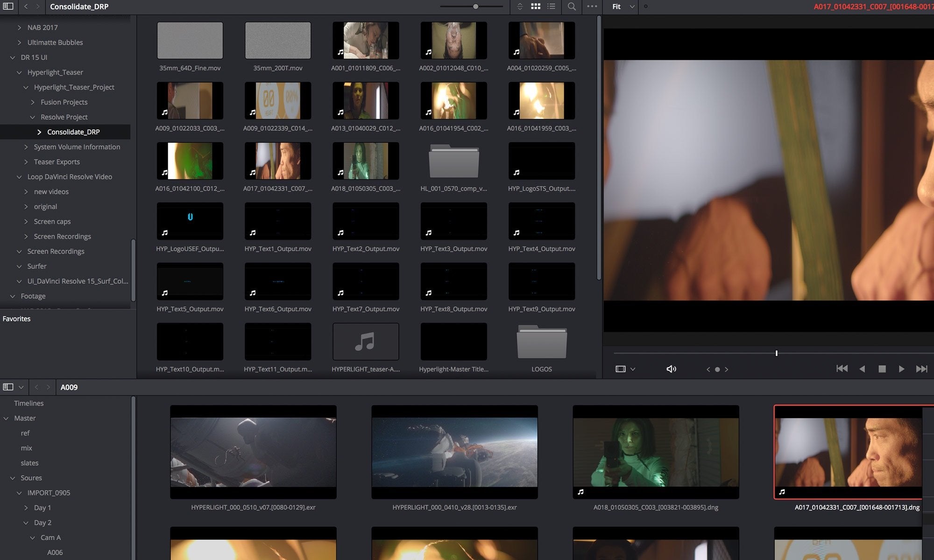Click the speaker/volume icon in viewer controls
This screenshot has height=560, width=934.
[x=671, y=369]
